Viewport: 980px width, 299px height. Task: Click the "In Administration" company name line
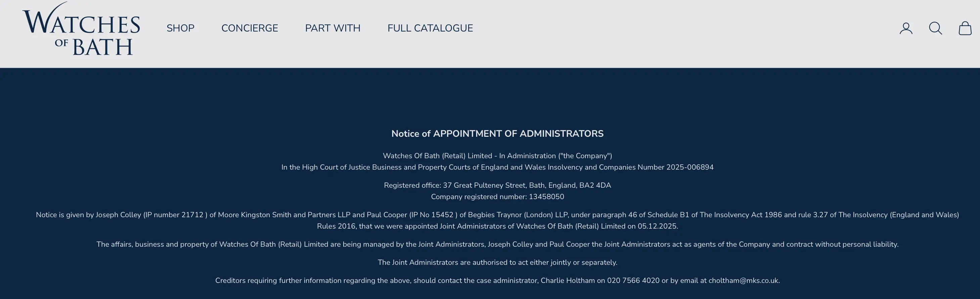click(497, 156)
